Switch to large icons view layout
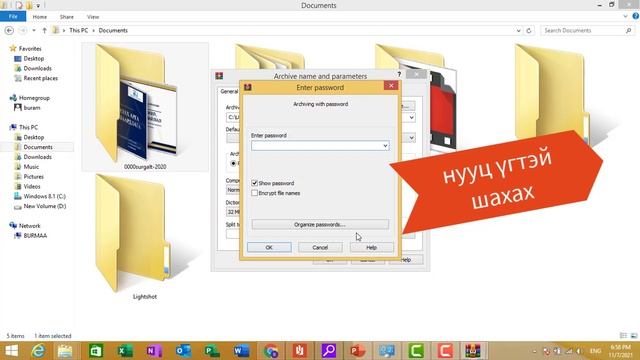Screen dimensions: 640x360 (634, 336)
